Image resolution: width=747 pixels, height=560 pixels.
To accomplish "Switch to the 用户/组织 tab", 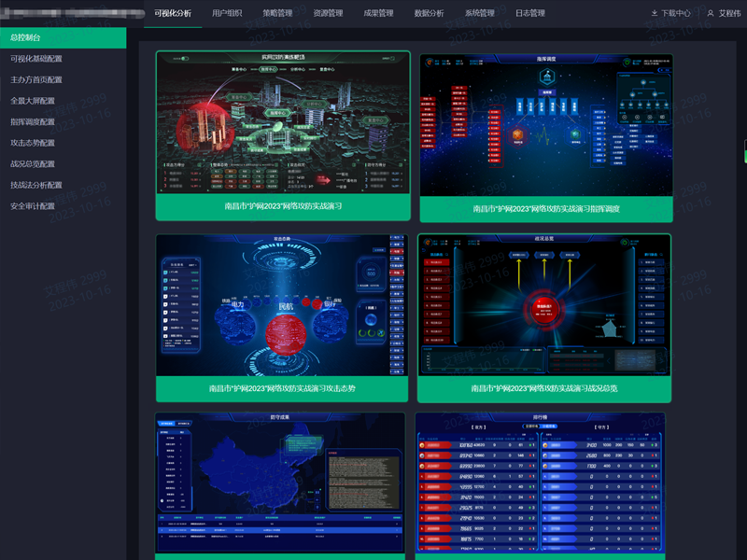I will pyautogui.click(x=227, y=14).
